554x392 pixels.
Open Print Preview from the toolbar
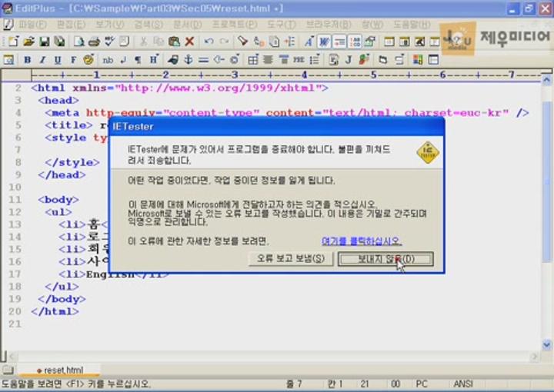click(x=78, y=42)
